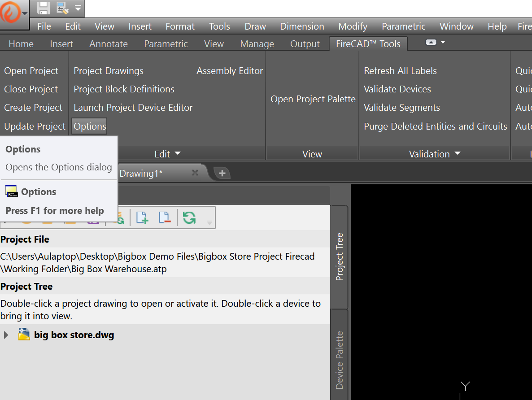The width and height of the screenshot is (532, 400).
Task: Click Create Project
Action: click(x=33, y=107)
